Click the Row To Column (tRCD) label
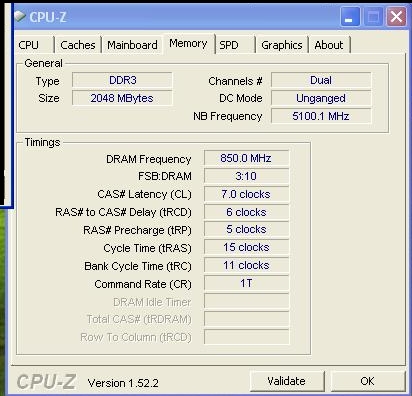Image resolution: width=412 pixels, height=396 pixels. (x=136, y=337)
